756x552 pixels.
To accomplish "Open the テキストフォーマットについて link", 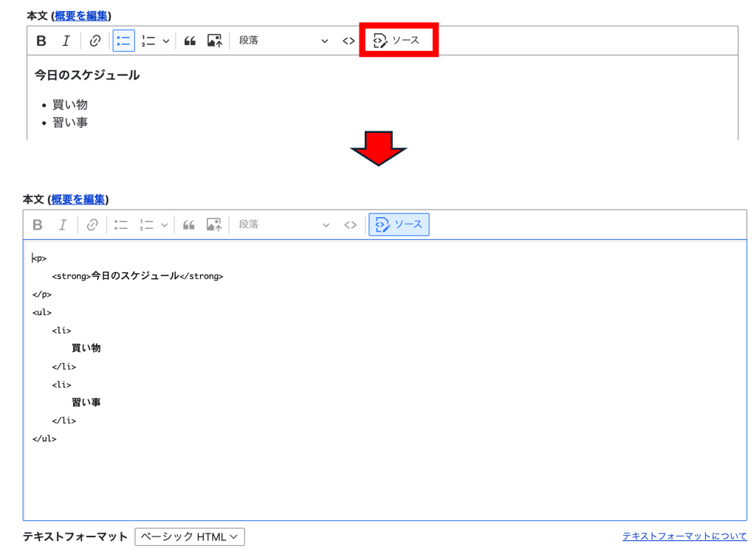I will tap(684, 537).
